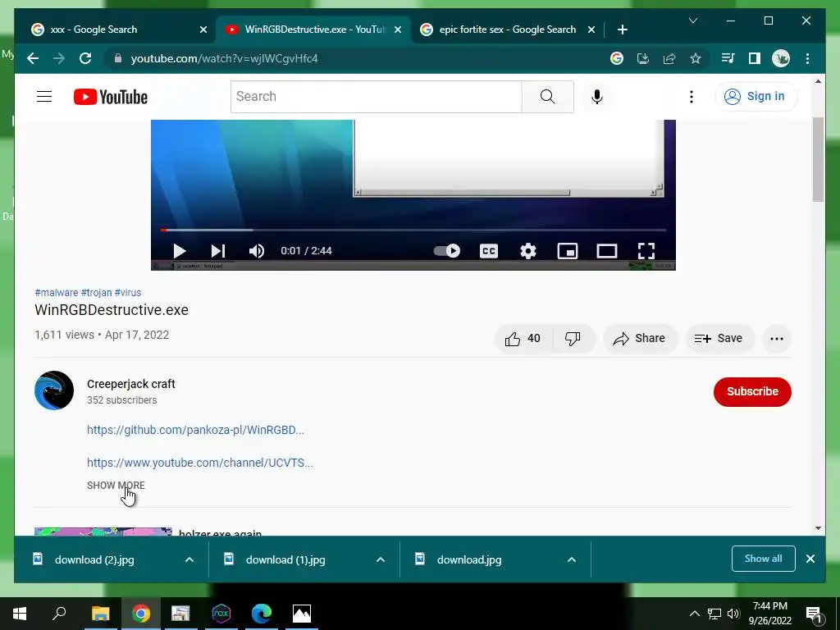This screenshot has height=630, width=840.
Task: Launch Microsoft Edge from the taskbar
Action: point(262,614)
